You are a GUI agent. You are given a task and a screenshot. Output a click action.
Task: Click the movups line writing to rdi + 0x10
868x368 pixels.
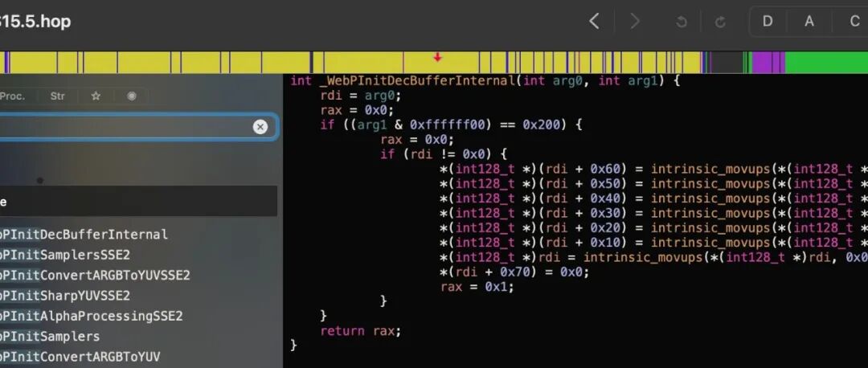tap(653, 243)
